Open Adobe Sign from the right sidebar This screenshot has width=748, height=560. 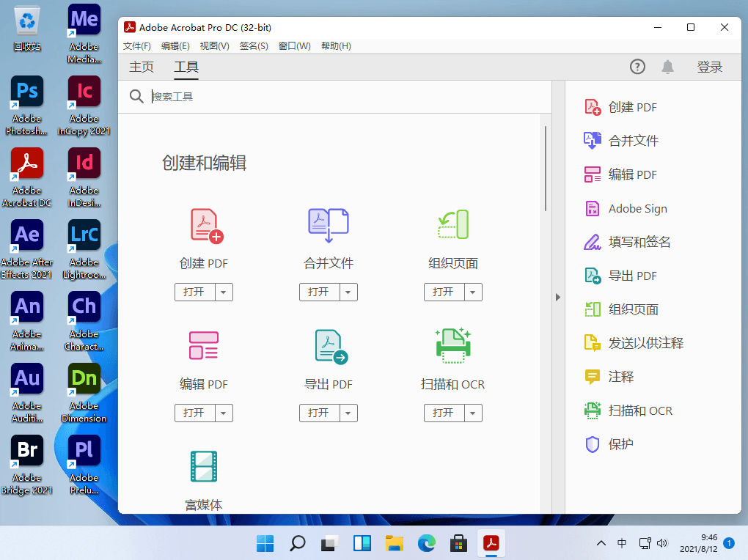click(x=626, y=208)
